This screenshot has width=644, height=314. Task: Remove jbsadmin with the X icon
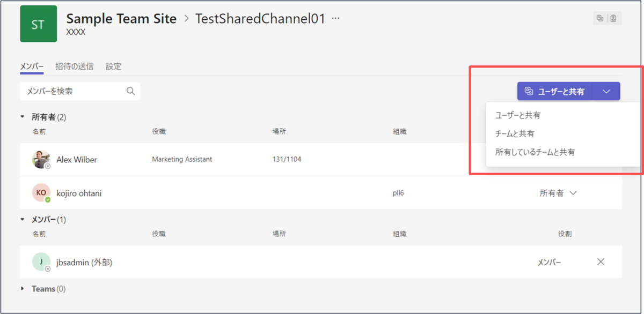coord(601,262)
